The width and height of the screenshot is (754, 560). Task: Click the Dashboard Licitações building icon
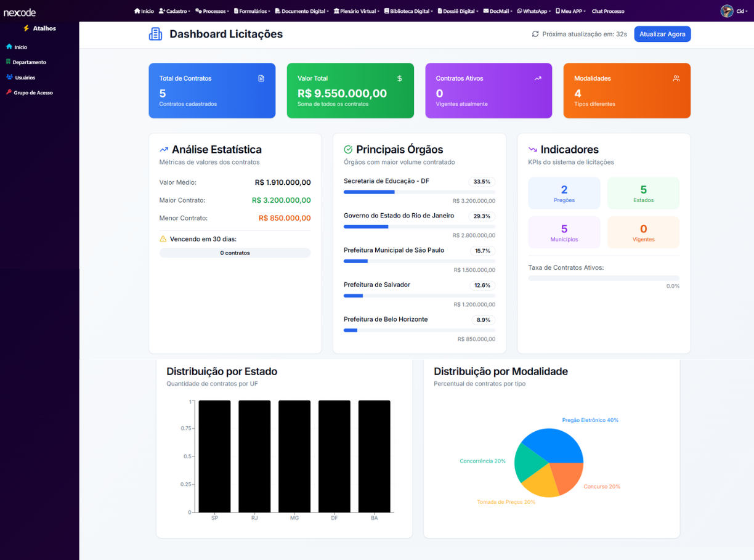[156, 34]
